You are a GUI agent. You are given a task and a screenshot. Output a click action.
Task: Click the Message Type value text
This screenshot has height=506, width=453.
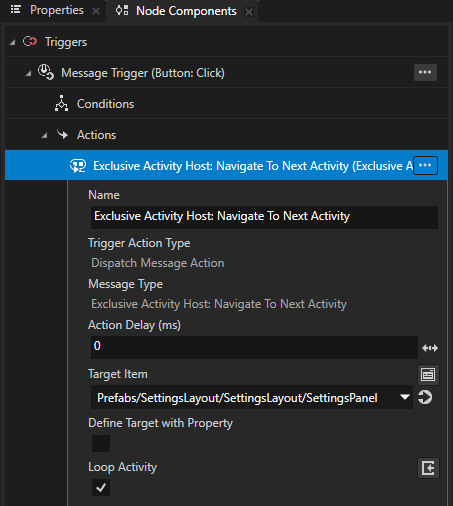pyautogui.click(x=219, y=304)
